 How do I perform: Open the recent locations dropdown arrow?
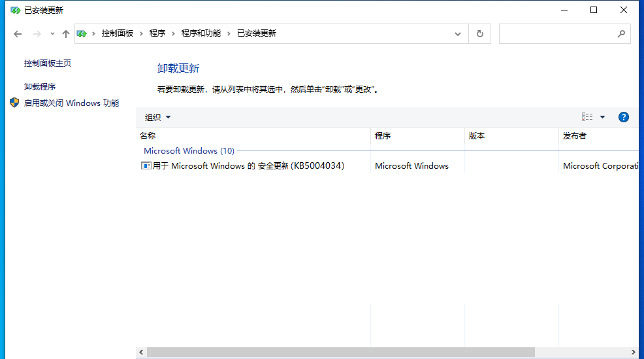click(x=52, y=34)
